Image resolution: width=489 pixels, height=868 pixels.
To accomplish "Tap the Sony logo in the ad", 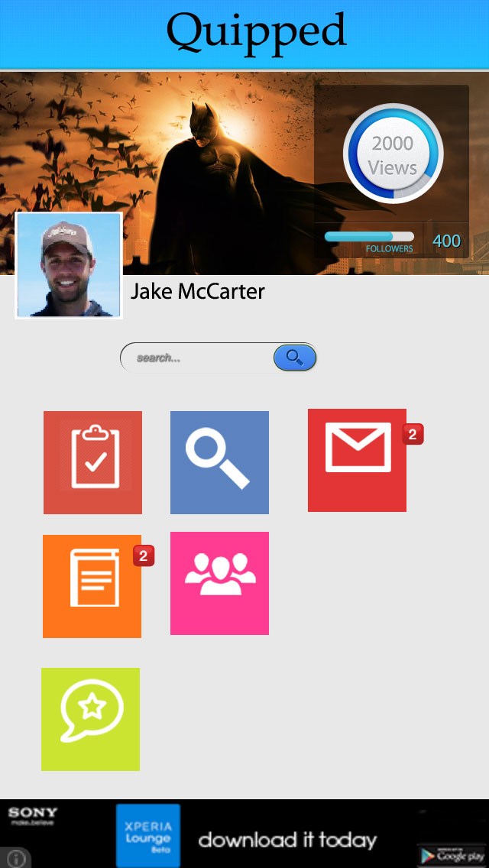I will (x=33, y=815).
